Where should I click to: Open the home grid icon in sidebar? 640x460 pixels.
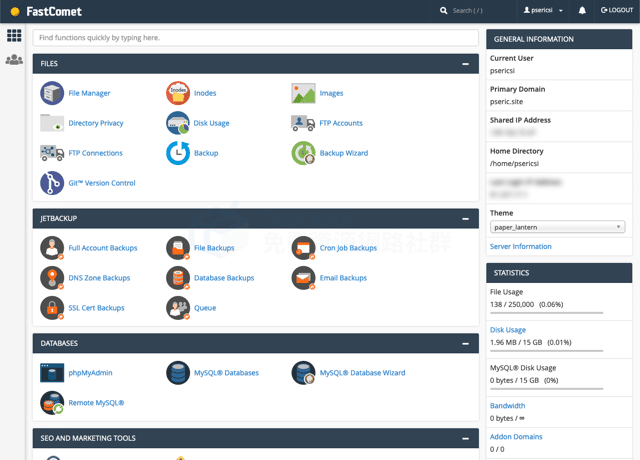click(x=14, y=36)
